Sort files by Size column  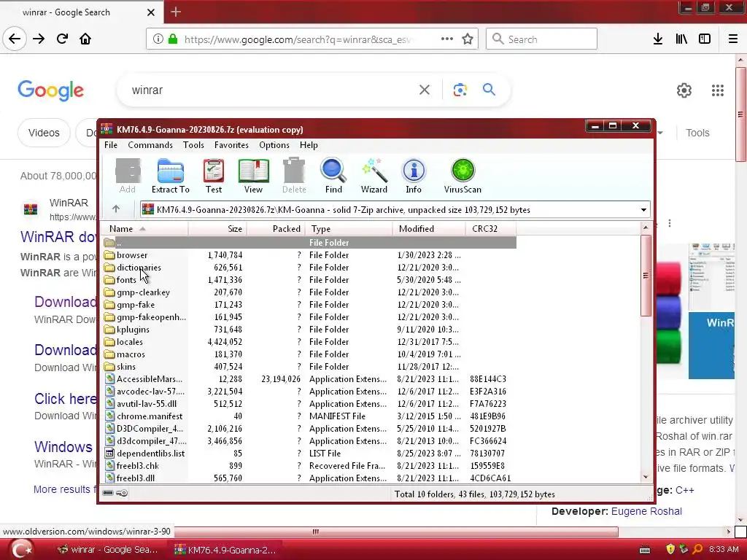click(x=217, y=228)
